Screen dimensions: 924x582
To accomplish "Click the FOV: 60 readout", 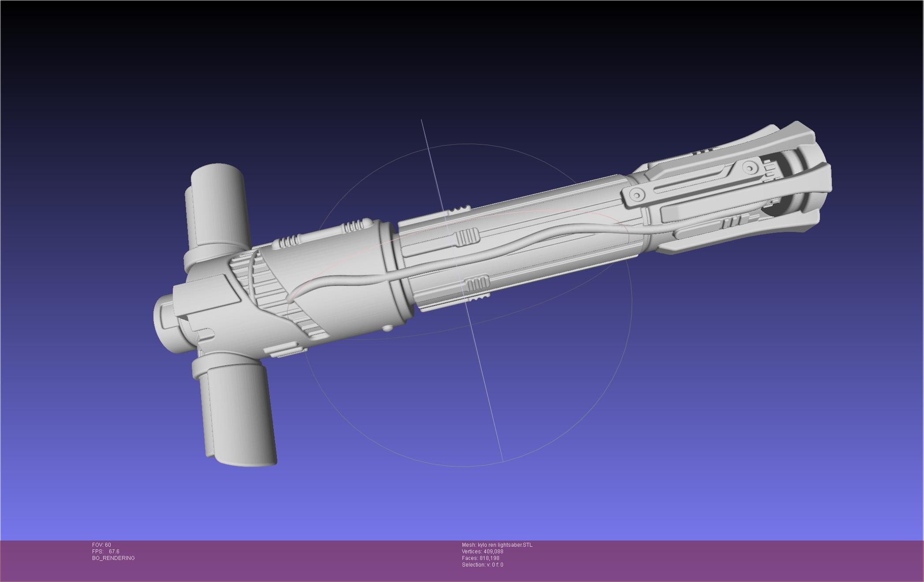I will [101, 545].
